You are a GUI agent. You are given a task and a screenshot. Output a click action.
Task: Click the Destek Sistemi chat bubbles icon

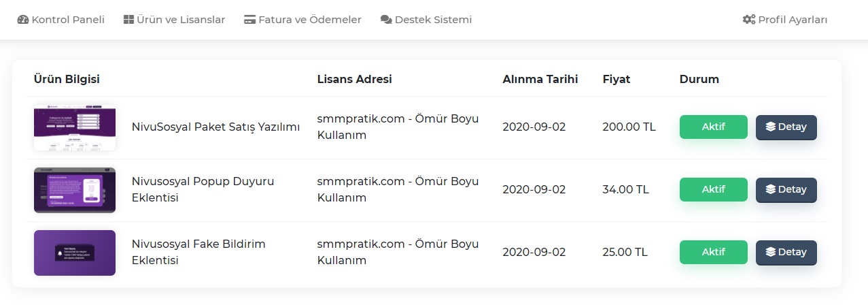pyautogui.click(x=386, y=20)
